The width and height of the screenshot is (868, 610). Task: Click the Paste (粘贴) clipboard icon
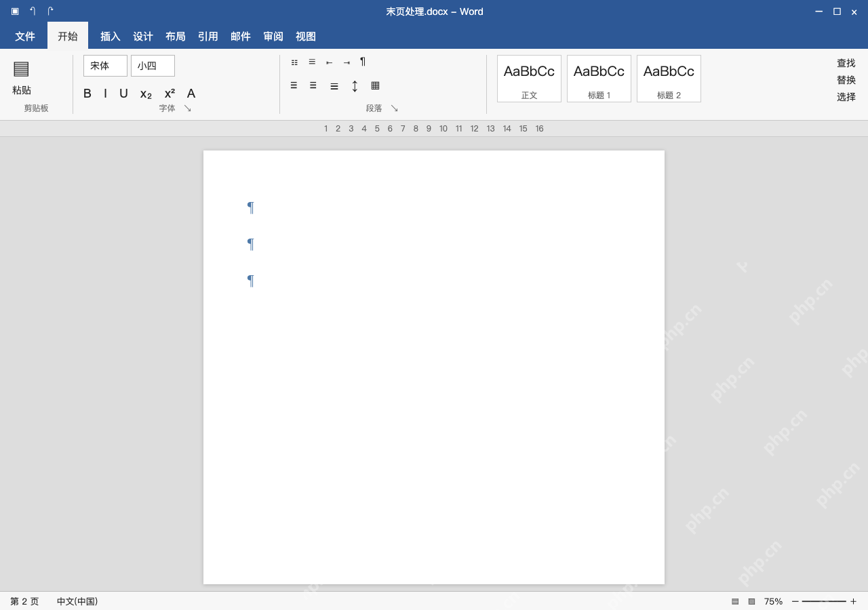click(x=21, y=68)
